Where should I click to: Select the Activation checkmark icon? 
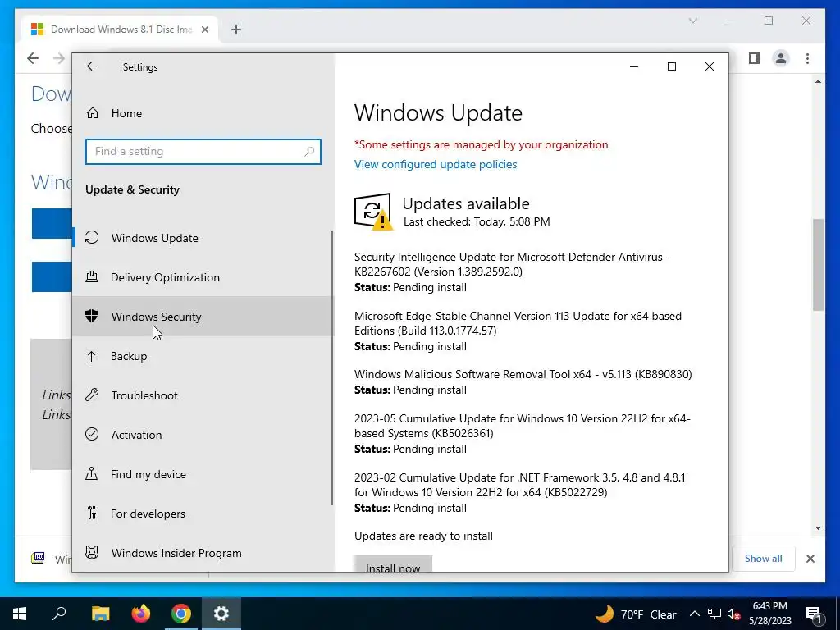click(x=92, y=434)
